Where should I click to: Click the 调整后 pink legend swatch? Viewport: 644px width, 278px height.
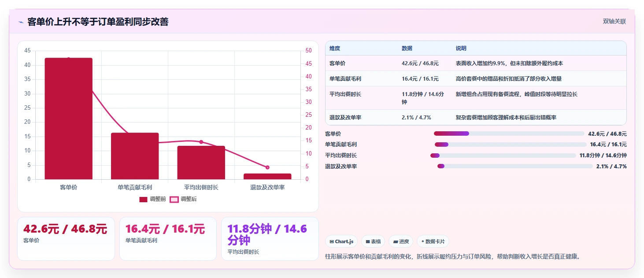(174, 200)
